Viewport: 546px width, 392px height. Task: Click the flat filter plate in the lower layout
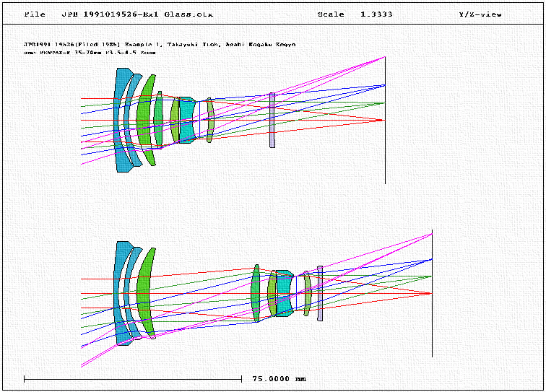click(x=320, y=294)
